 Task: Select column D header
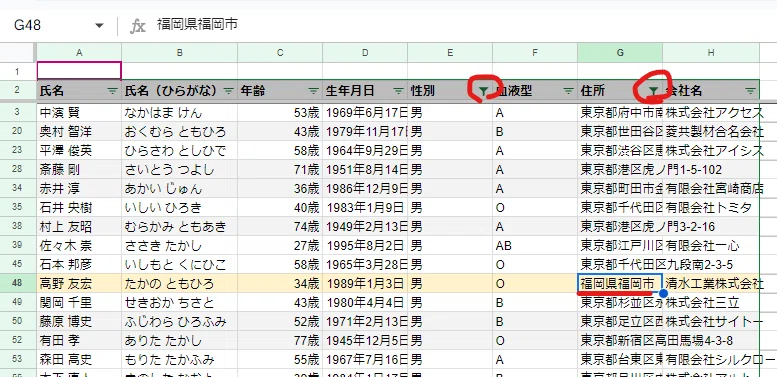[365, 53]
